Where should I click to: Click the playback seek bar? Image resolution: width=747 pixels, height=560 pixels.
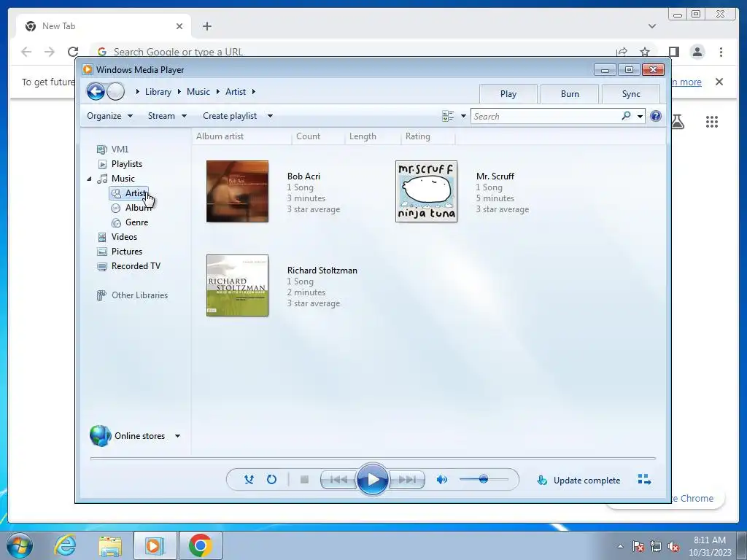[x=373, y=458]
